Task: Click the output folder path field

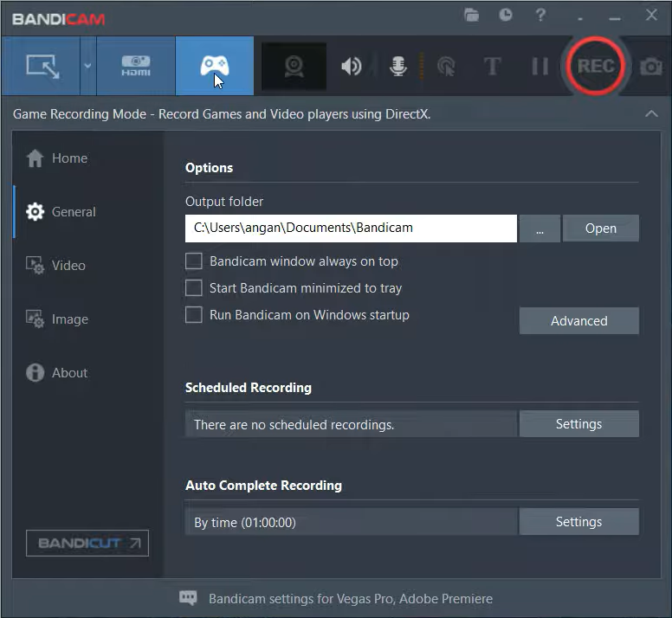Action: (x=351, y=229)
